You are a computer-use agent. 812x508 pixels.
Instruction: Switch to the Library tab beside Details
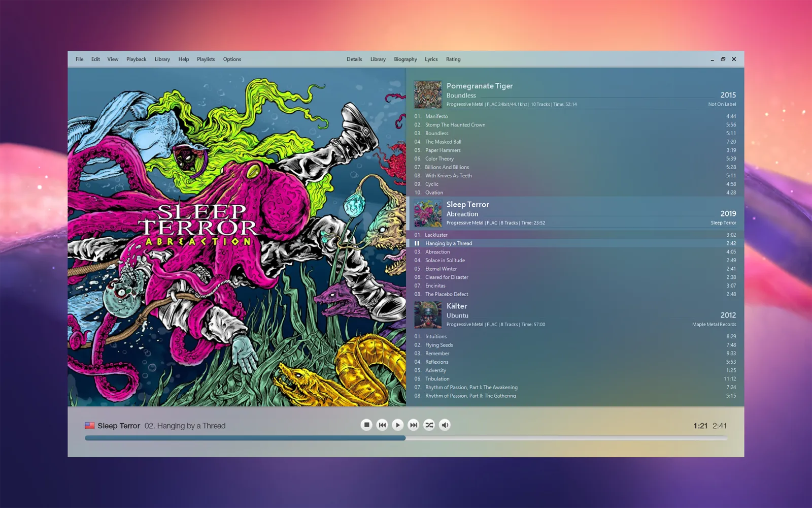click(x=378, y=59)
